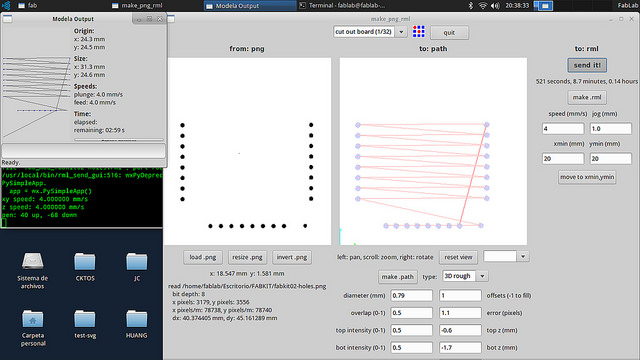Click the send it! button
This screenshot has height=360, width=640.
coord(587,65)
